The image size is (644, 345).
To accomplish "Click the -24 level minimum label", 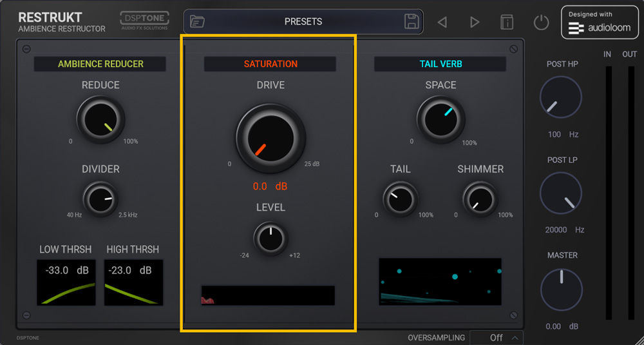I will (244, 255).
